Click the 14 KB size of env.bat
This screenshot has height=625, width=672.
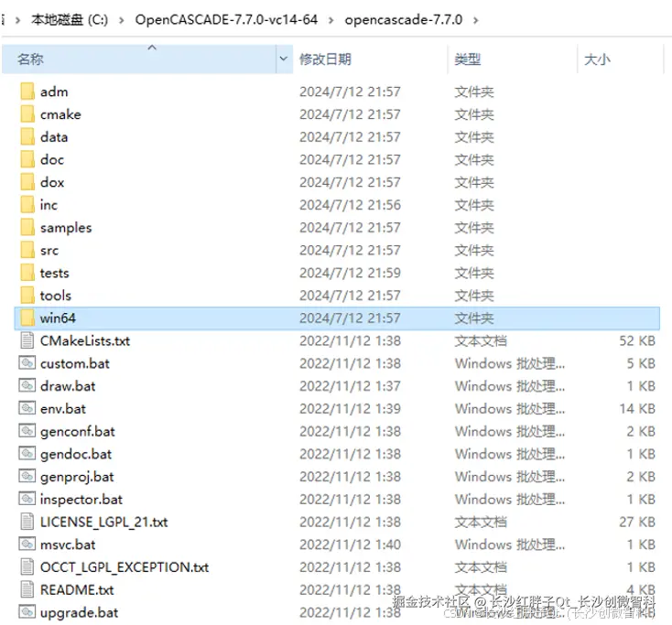pyautogui.click(x=637, y=409)
